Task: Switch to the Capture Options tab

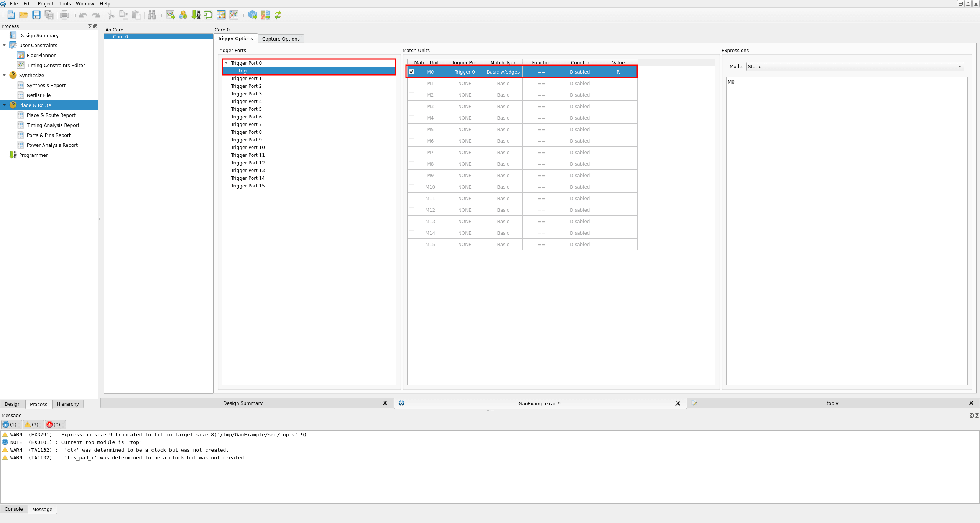Action: (x=281, y=39)
